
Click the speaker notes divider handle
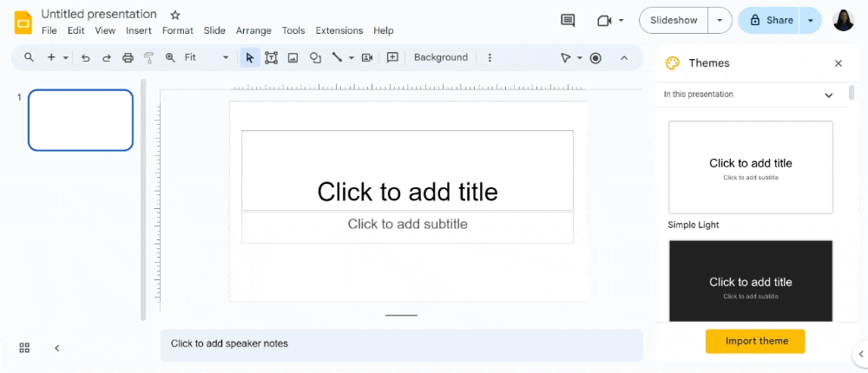(x=401, y=316)
